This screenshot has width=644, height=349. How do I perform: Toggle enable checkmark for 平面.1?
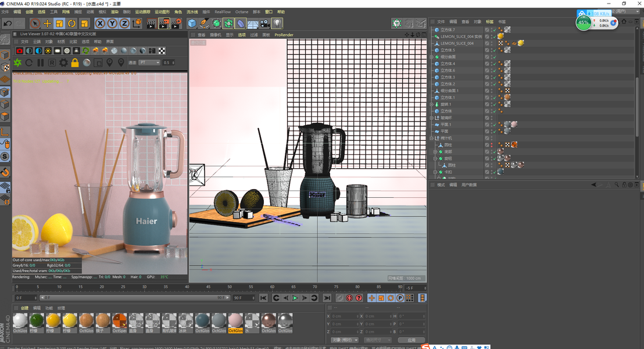point(495,124)
